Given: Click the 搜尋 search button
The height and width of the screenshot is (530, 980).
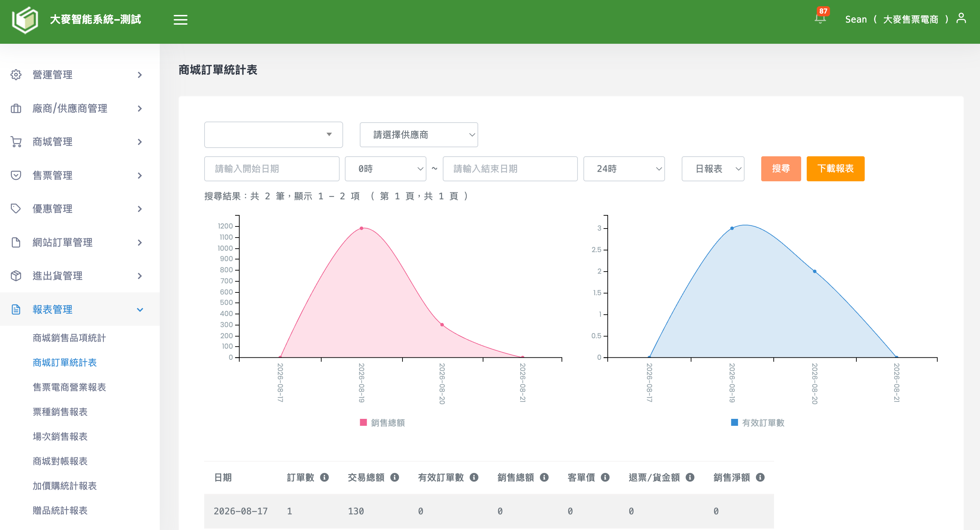Looking at the screenshot, I should [x=781, y=168].
